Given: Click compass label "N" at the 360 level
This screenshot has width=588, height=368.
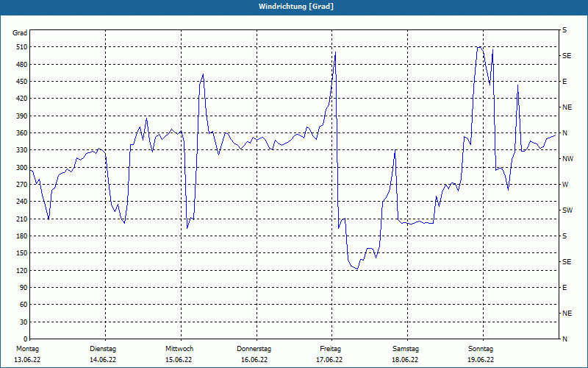Looking at the screenshot, I should [x=564, y=133].
